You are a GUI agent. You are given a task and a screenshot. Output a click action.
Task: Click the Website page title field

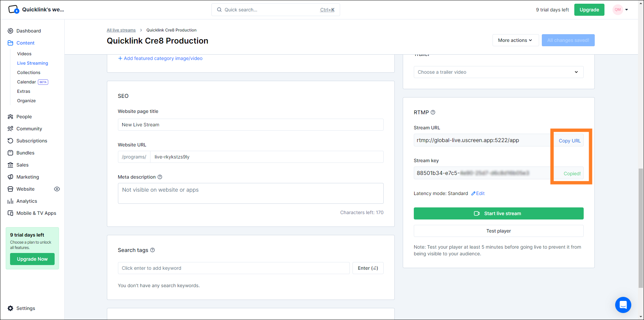(251, 125)
